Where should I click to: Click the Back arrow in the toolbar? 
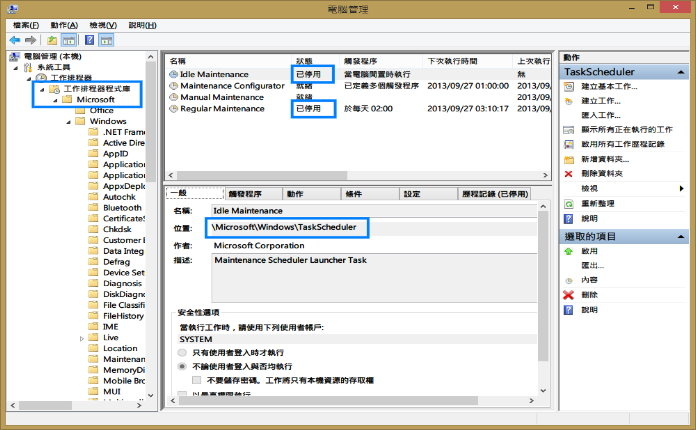tap(14, 39)
